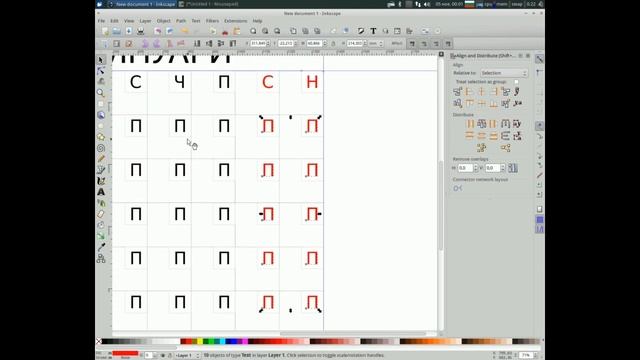This screenshot has width=640, height=360.
Task: Align bottom edges of objects
Action: click(x=493, y=104)
